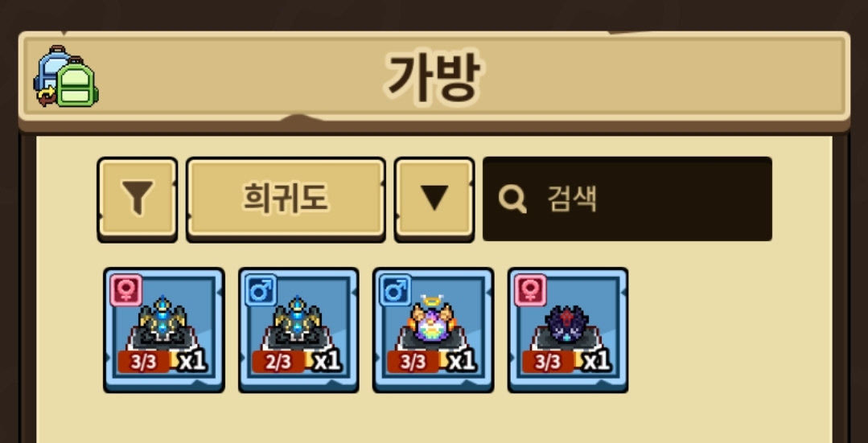Select the male blue-gold statue with 2/3
This screenshot has height=443, width=868.
298,330
